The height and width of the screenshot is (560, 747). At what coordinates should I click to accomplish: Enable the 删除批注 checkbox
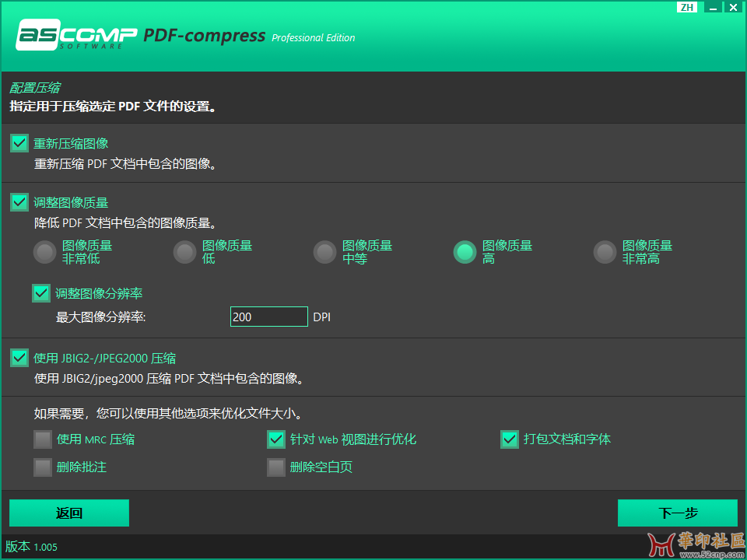tap(43, 467)
